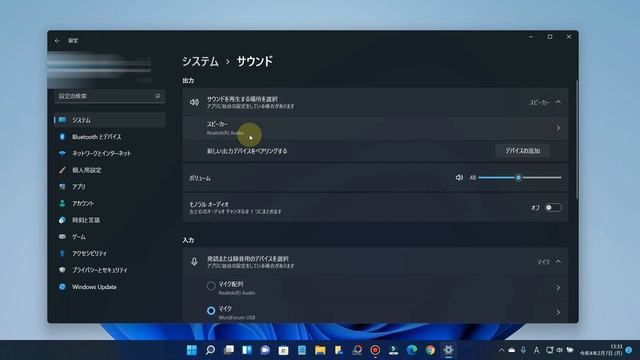The image size is (640, 360).
Task: Click the volume slider thumb
Action: point(518,178)
